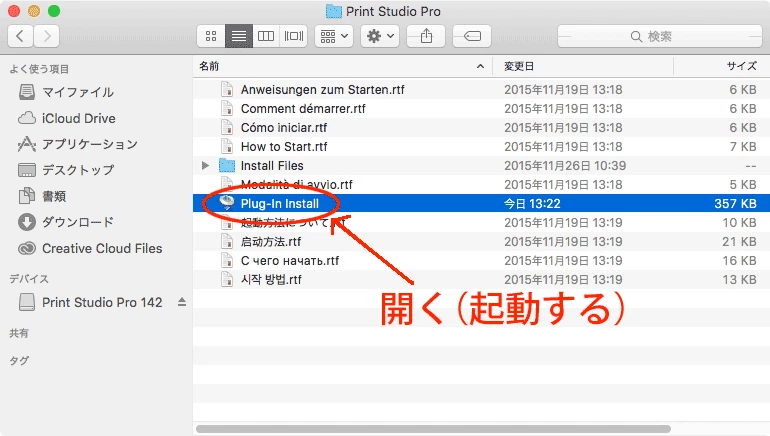Switch to list view
The width and height of the screenshot is (770, 436).
(239, 36)
